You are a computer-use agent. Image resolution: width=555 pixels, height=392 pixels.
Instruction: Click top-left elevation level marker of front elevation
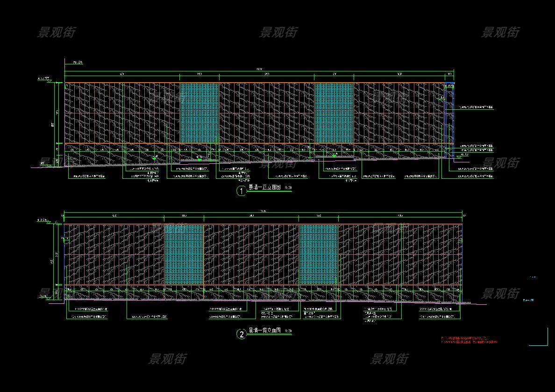click(x=44, y=79)
